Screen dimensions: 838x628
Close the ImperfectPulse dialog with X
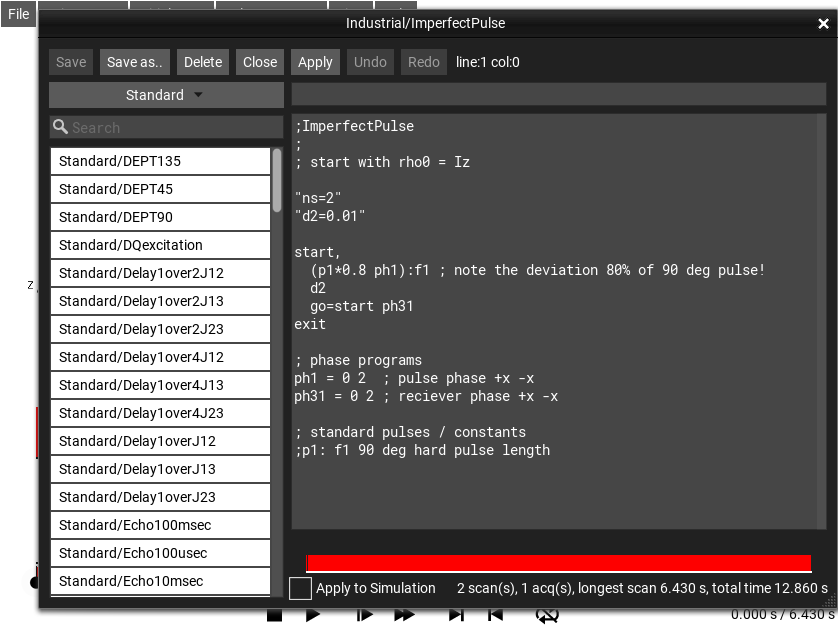pyautogui.click(x=823, y=24)
